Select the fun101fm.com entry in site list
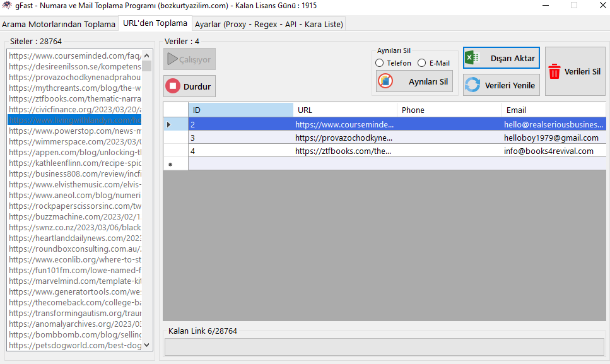Screen dimensions: 610x364 tap(74, 270)
